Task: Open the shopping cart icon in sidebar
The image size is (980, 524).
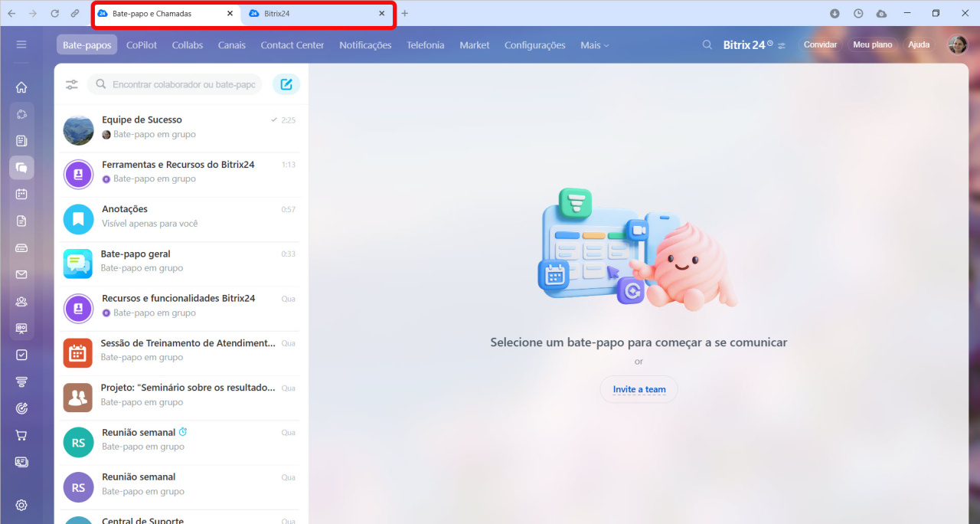Action: pos(21,435)
